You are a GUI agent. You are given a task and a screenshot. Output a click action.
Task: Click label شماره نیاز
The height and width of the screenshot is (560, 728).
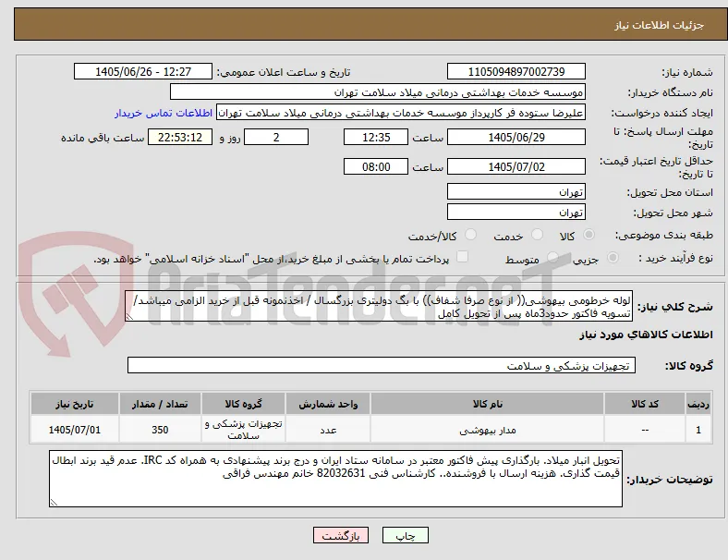[687, 72]
